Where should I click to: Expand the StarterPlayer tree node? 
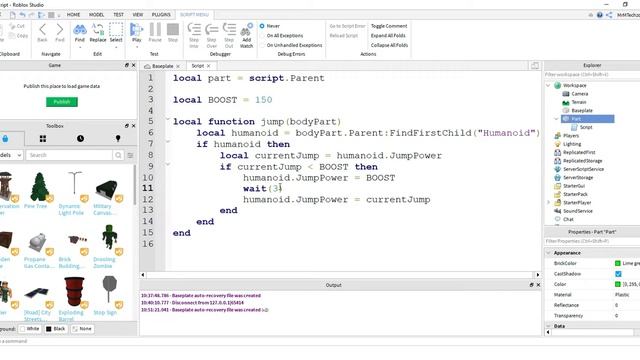(x=548, y=202)
